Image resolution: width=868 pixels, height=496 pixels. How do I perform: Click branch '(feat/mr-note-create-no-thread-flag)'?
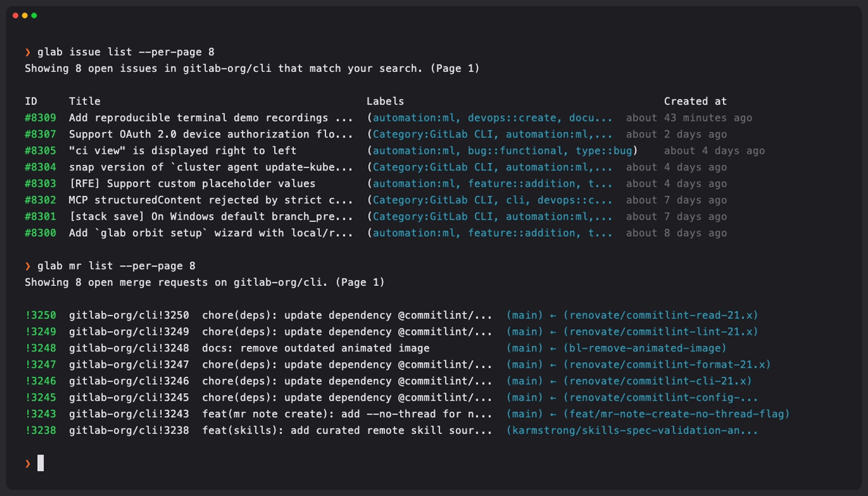click(x=676, y=414)
